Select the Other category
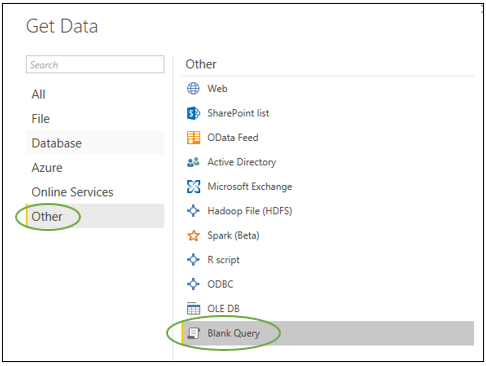486x366 pixels. point(95,216)
